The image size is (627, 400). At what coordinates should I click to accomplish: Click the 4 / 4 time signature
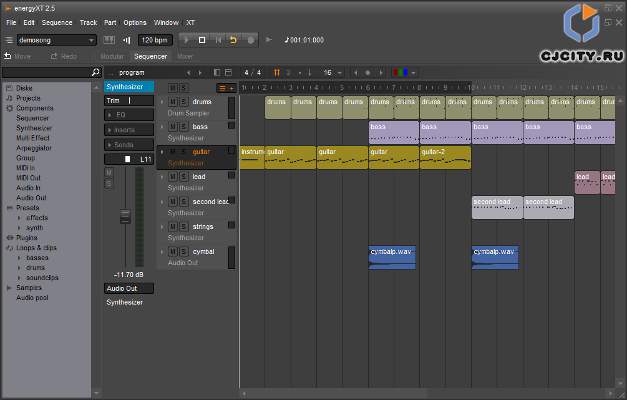tap(253, 72)
